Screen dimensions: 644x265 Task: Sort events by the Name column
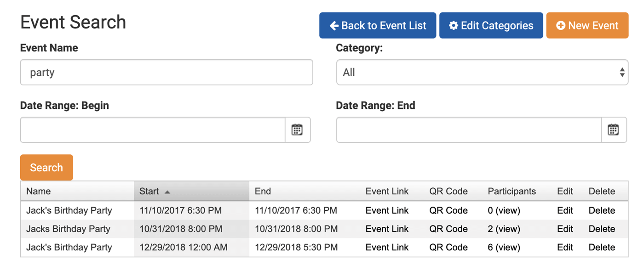pyautogui.click(x=39, y=191)
